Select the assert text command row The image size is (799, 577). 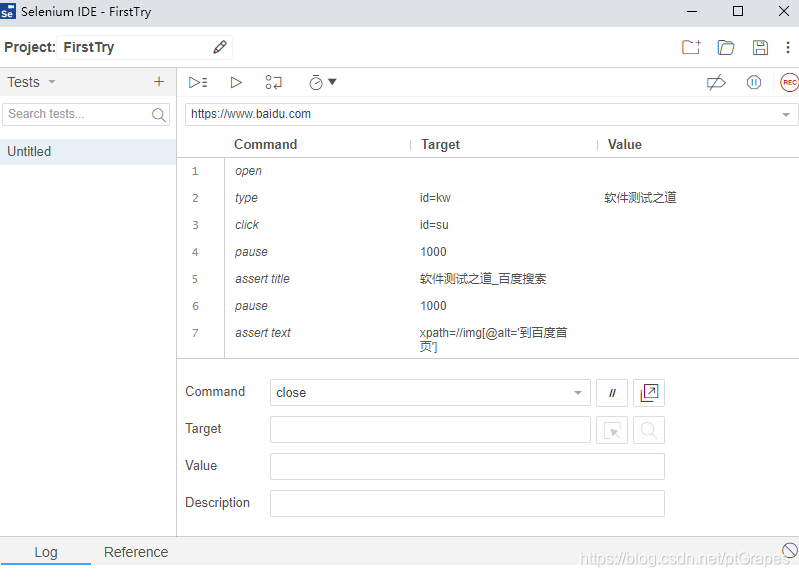(488, 339)
